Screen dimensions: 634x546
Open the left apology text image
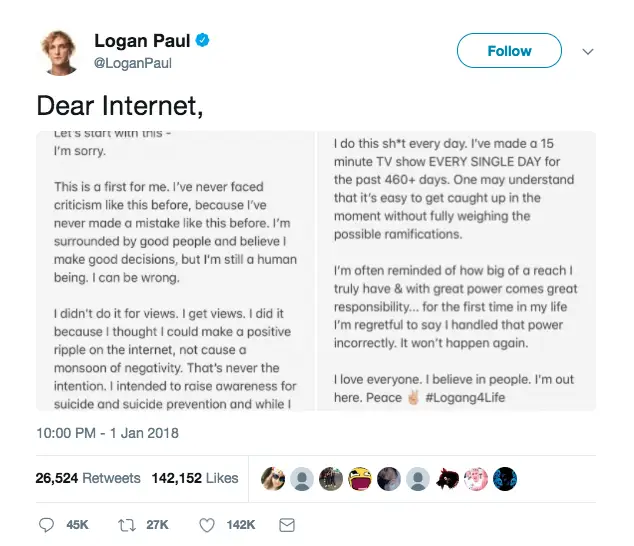[x=175, y=270]
